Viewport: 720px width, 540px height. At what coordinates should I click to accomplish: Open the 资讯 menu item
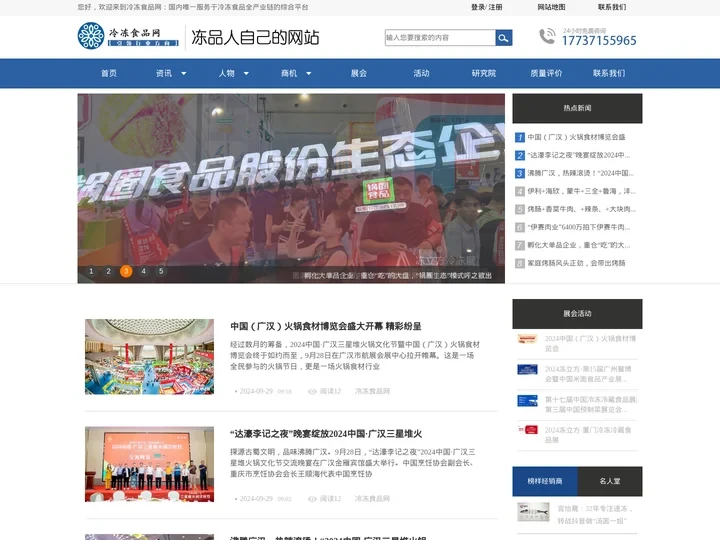(x=163, y=73)
